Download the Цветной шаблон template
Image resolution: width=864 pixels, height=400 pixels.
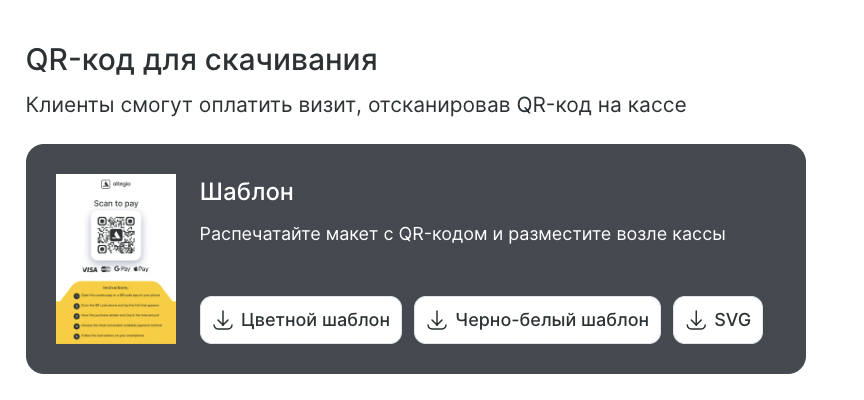click(301, 320)
